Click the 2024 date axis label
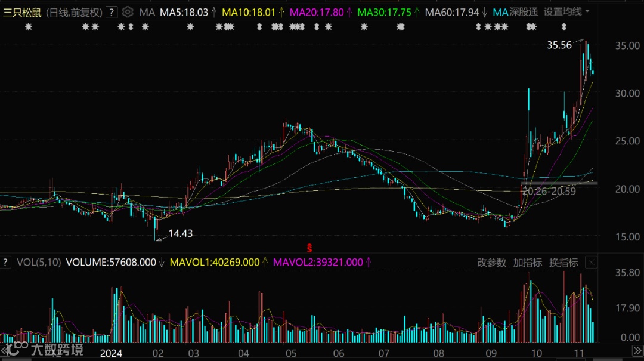Screen dimensions: 644x361 pyautogui.click(x=112, y=353)
